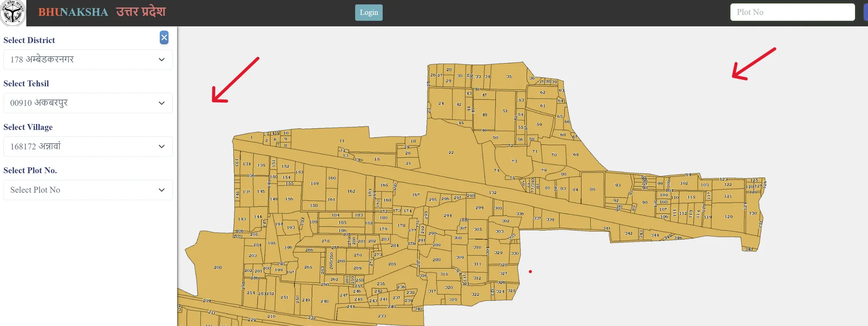Open the Select District dropdown
Viewport: 868px width, 326px height.
click(88, 59)
